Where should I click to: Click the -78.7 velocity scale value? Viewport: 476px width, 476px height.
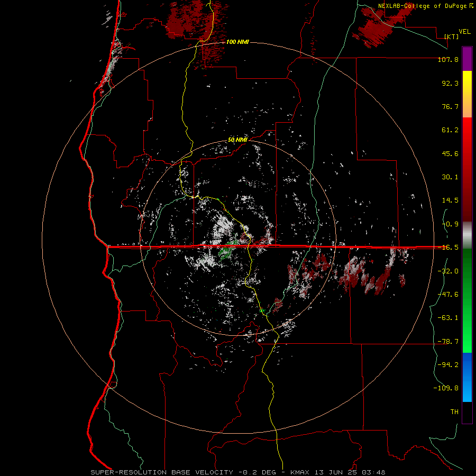(448, 341)
